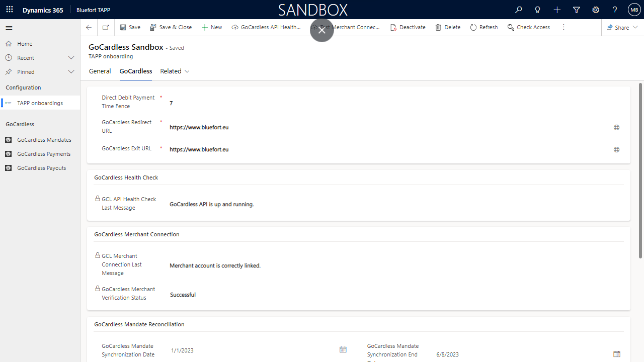Open the MB user account avatar

click(x=634, y=10)
